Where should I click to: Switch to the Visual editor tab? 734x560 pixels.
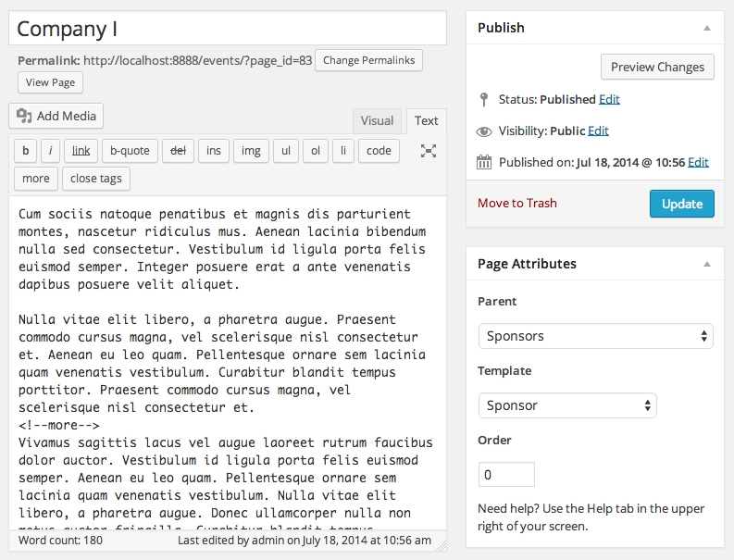point(377,121)
